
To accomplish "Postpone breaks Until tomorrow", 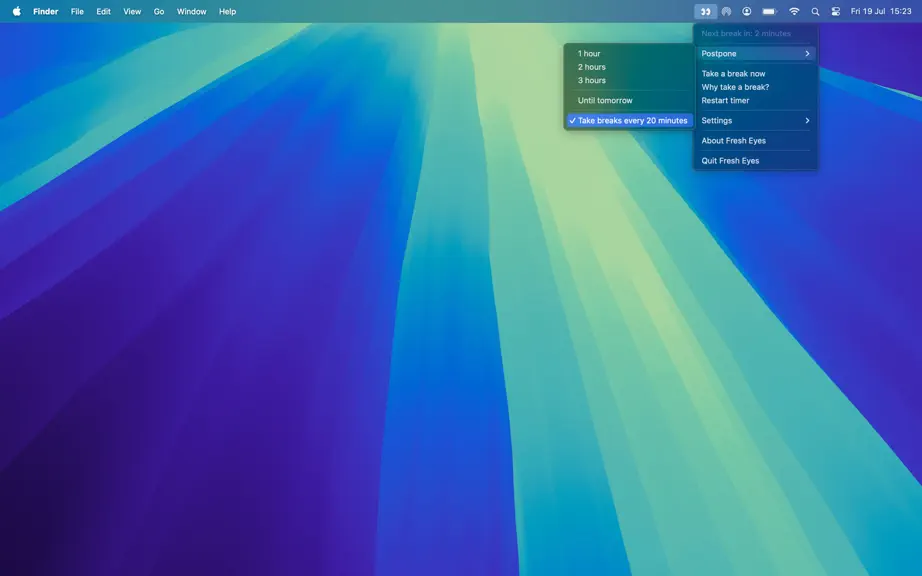I will (629, 101).
